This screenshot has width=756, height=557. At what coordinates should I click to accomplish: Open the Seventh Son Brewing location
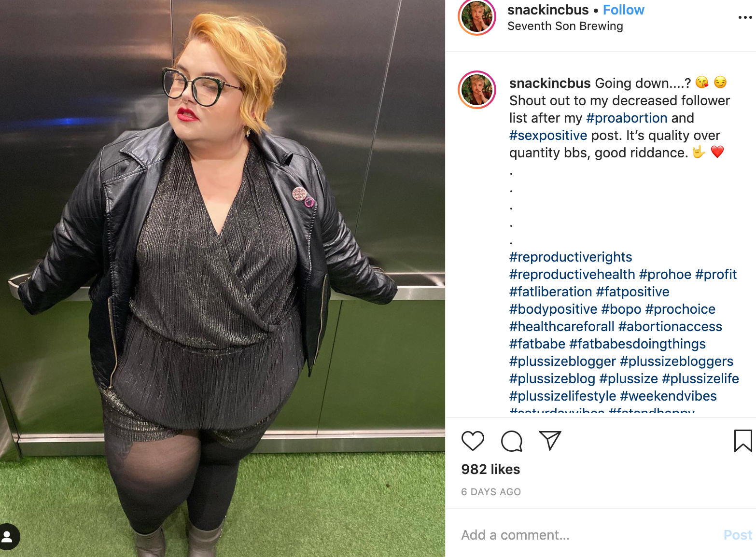tap(565, 26)
